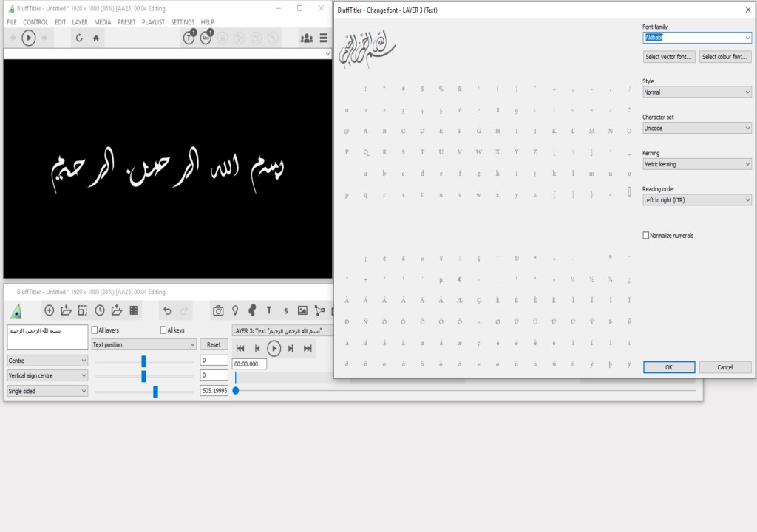Click the plus-circle new show icon

point(49,310)
